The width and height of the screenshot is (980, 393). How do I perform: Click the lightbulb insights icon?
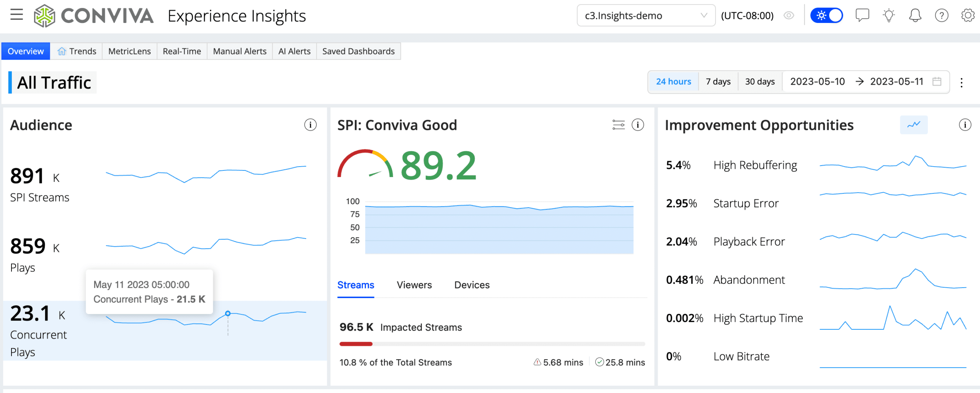(889, 15)
